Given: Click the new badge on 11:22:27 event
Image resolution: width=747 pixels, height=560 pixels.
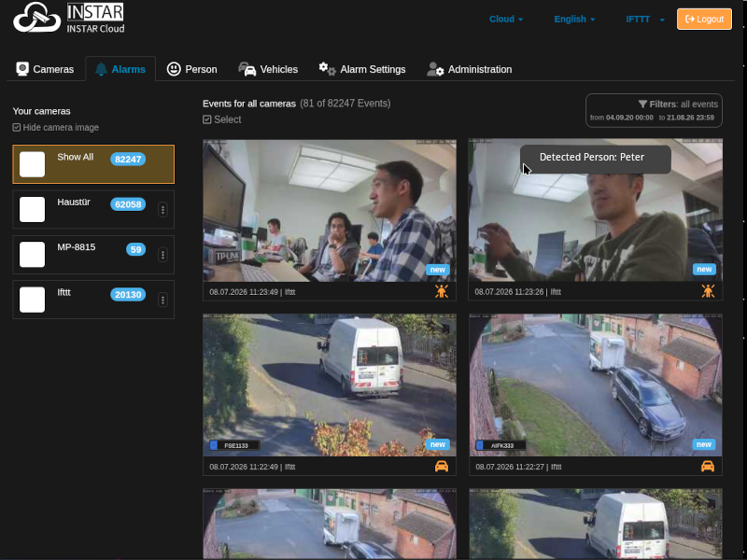Looking at the screenshot, I should [704, 444].
